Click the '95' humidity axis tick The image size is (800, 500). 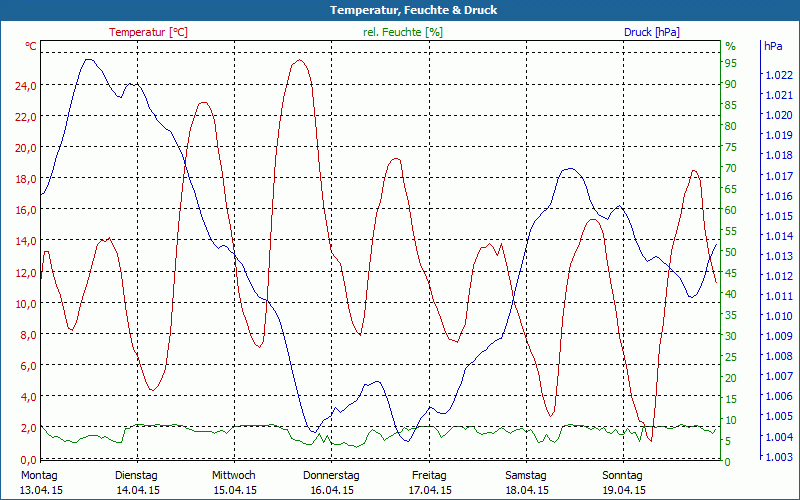pos(731,63)
